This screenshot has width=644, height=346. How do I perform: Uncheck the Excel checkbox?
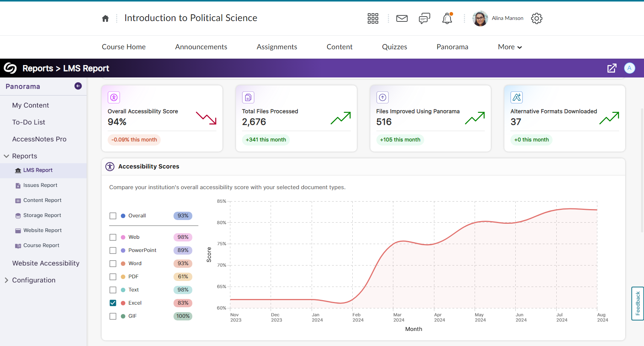pos(113,303)
